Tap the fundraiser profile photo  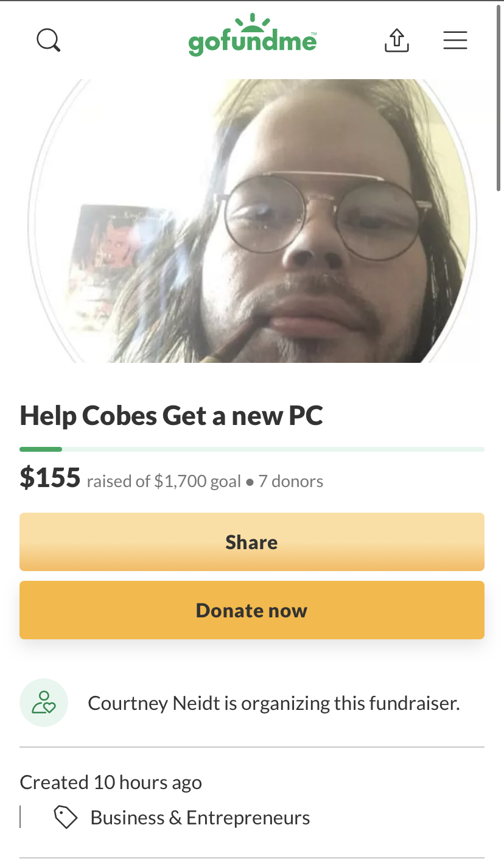252,221
